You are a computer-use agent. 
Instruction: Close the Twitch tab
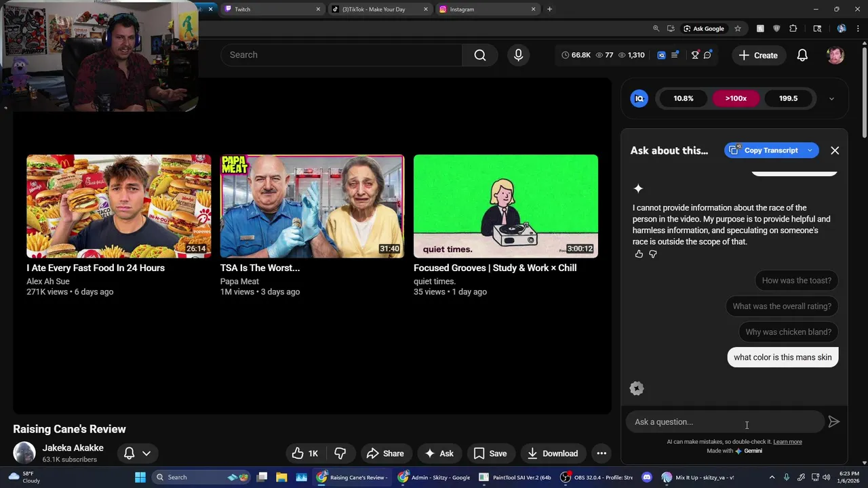tap(318, 9)
